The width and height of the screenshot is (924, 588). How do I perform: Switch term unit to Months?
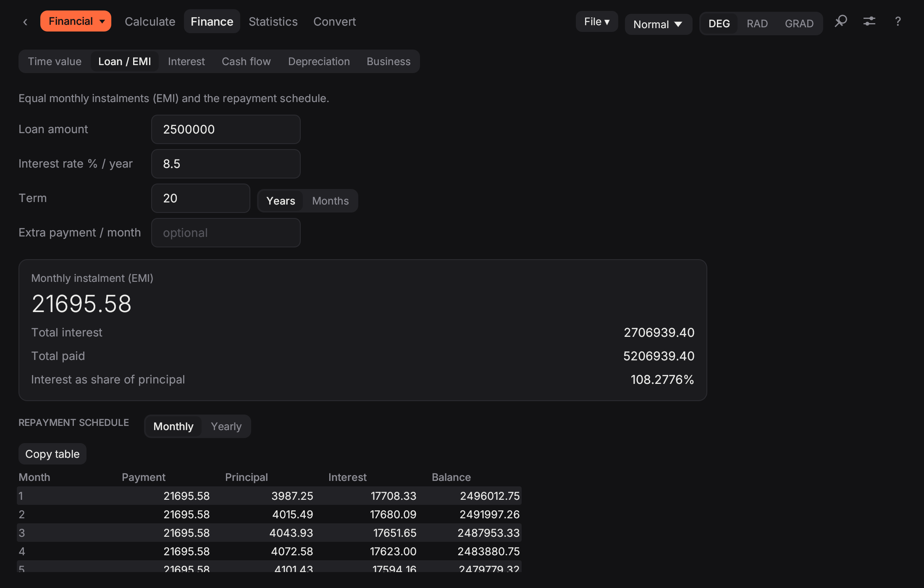331,201
